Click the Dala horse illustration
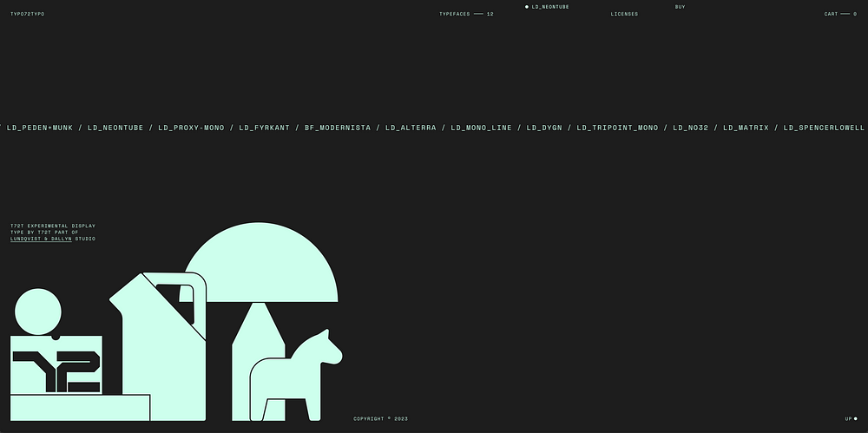 point(296,376)
